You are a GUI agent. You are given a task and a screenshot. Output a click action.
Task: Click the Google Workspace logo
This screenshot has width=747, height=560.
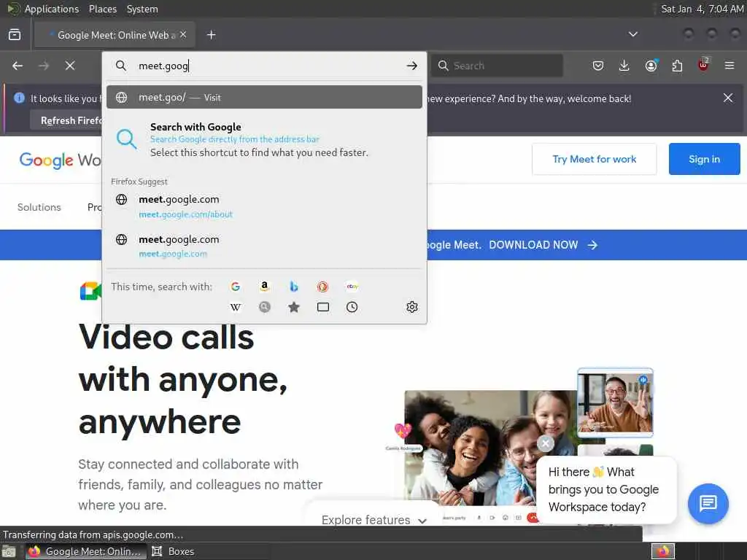(x=60, y=160)
